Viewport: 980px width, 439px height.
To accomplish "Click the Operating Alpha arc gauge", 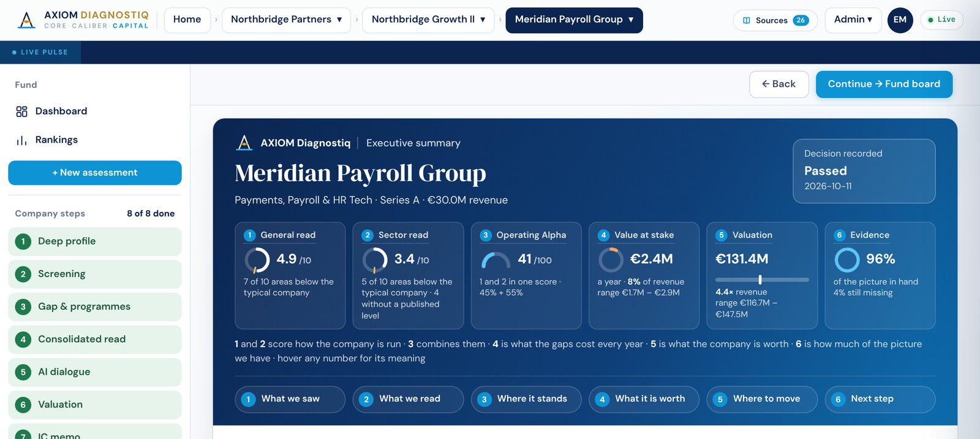I will [496, 260].
